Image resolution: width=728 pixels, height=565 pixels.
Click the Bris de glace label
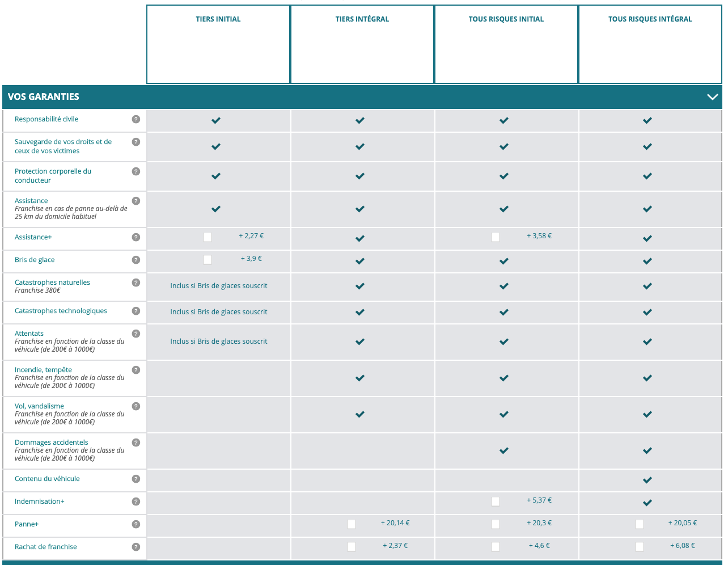pyautogui.click(x=35, y=260)
